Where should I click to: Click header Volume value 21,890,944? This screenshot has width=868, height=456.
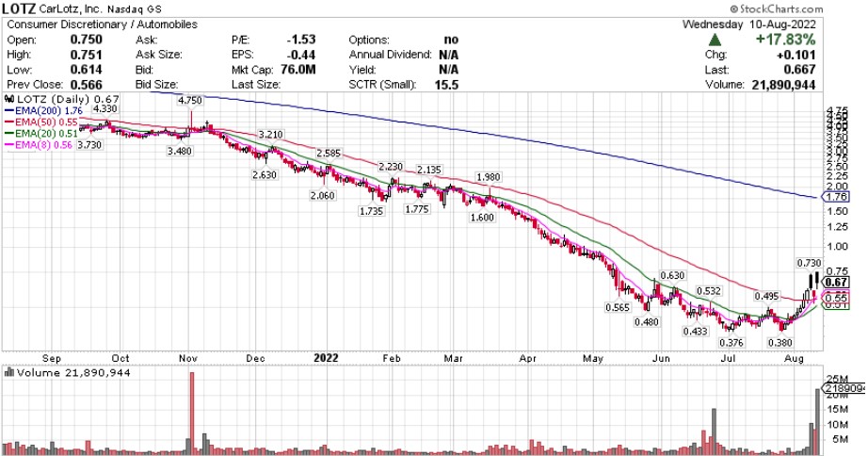tap(784, 85)
